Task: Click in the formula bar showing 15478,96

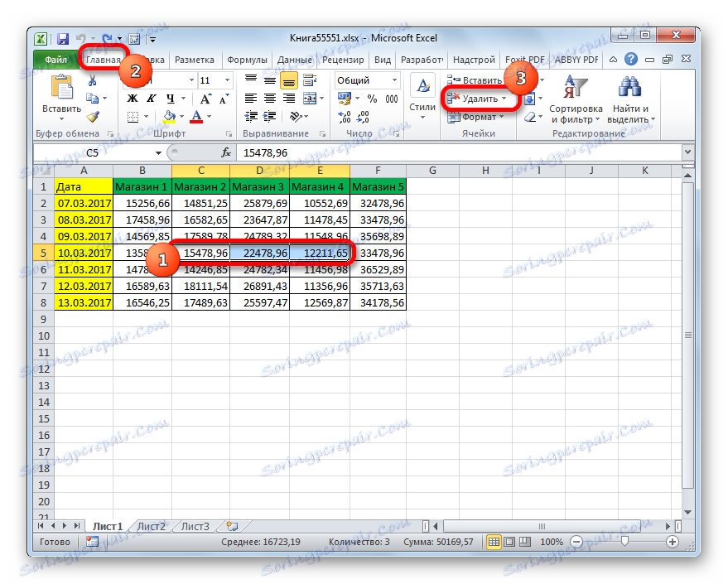Action: point(460,152)
